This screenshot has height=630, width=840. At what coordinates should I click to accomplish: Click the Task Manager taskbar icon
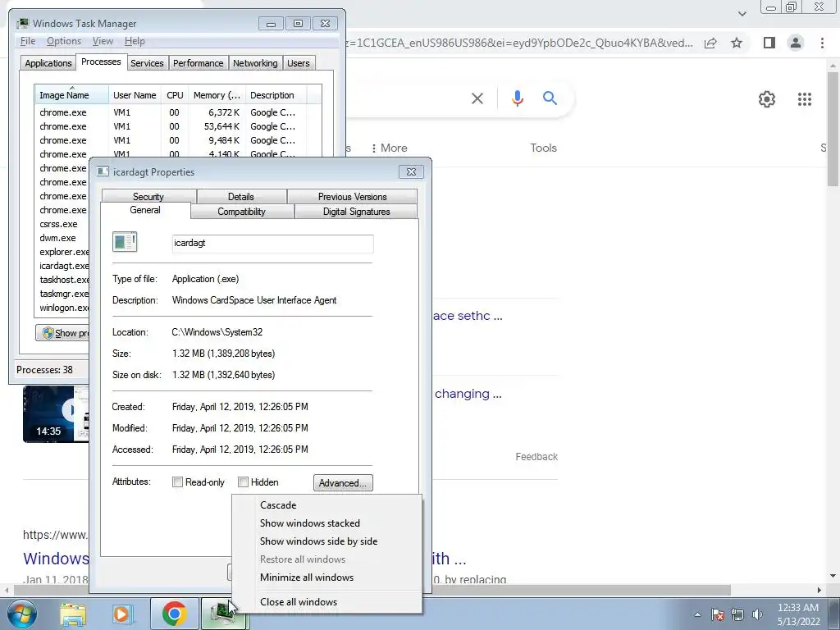pyautogui.click(x=223, y=614)
